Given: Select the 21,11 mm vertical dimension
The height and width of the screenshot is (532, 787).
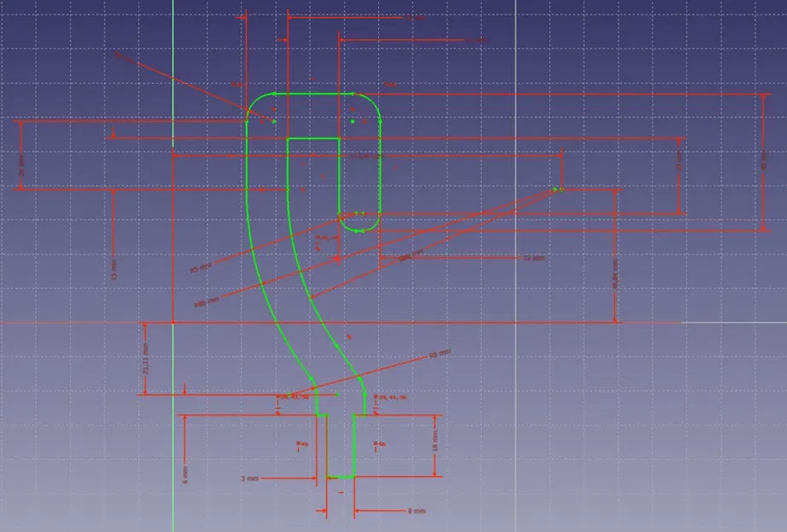Looking at the screenshot, I should tap(146, 358).
